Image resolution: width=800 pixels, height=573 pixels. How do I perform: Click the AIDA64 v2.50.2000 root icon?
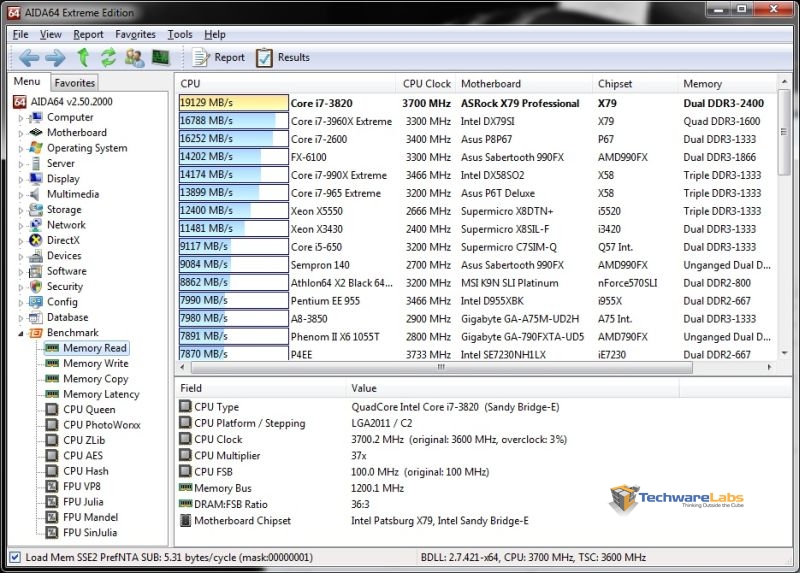tap(19, 102)
